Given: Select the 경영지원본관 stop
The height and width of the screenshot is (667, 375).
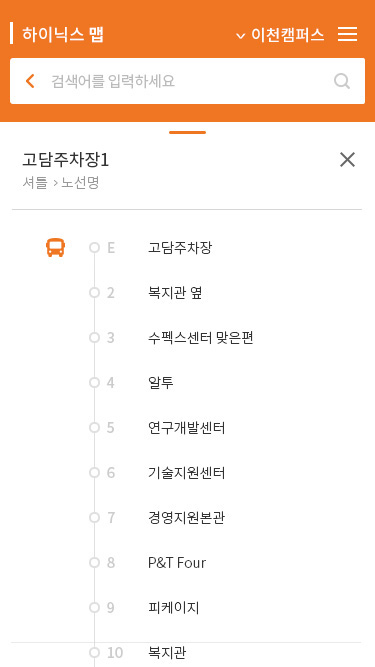Looking at the screenshot, I should pyautogui.click(x=186, y=518).
